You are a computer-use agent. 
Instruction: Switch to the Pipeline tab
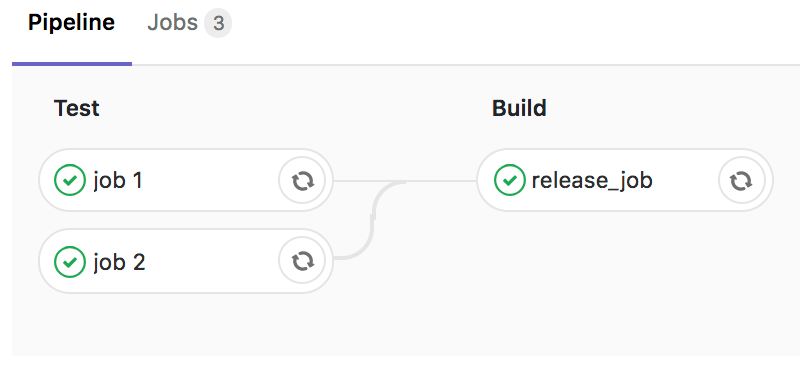coord(71,22)
